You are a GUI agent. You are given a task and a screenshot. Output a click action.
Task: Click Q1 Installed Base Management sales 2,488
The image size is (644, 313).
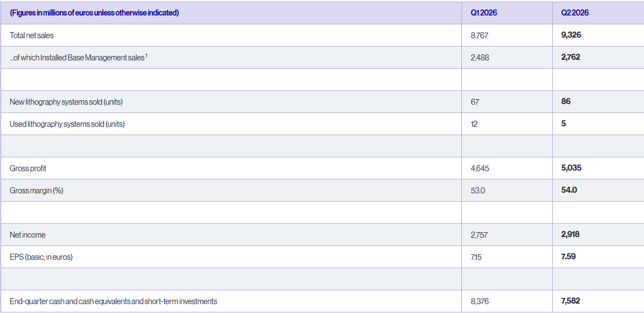[x=480, y=58]
